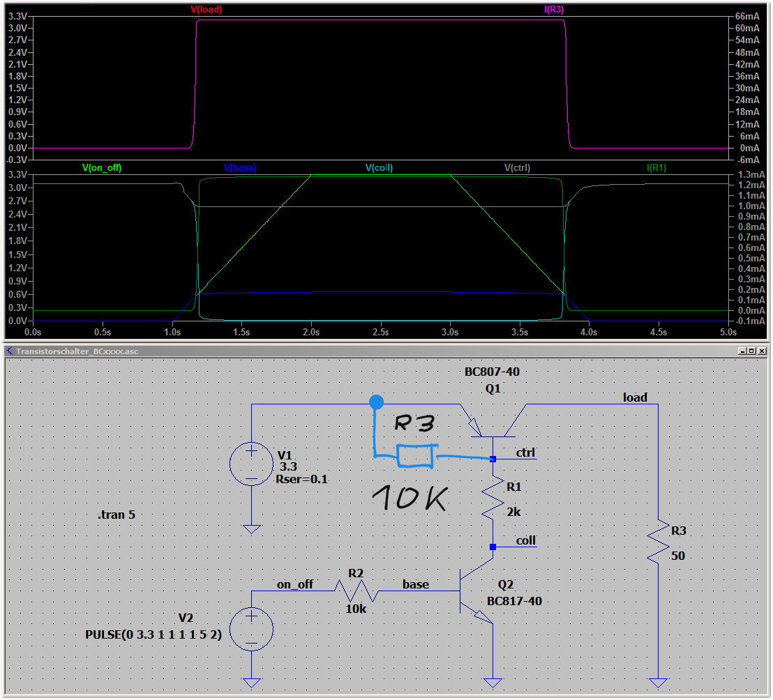Click the ctrl net label

(525, 452)
